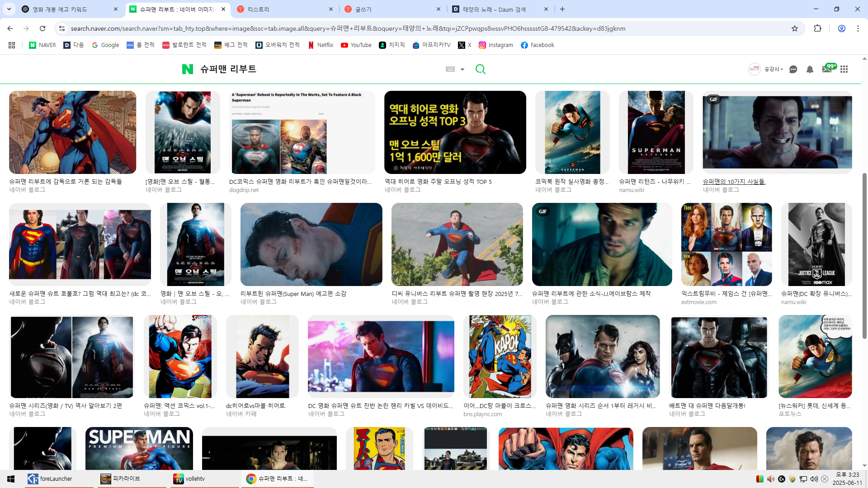868x488 pixels.
Task: Open the Chrome tab search chevron
Action: [9, 9]
